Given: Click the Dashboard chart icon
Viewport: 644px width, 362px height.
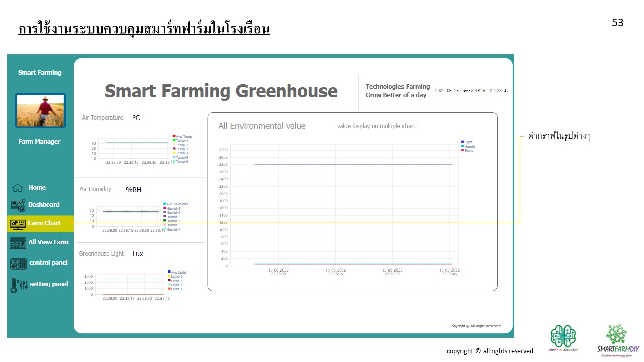Looking at the screenshot, I should (18, 205).
